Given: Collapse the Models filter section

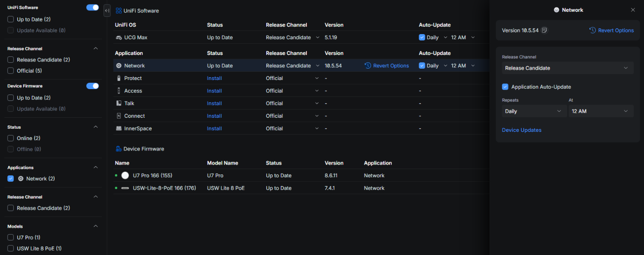Looking at the screenshot, I should [x=95, y=226].
